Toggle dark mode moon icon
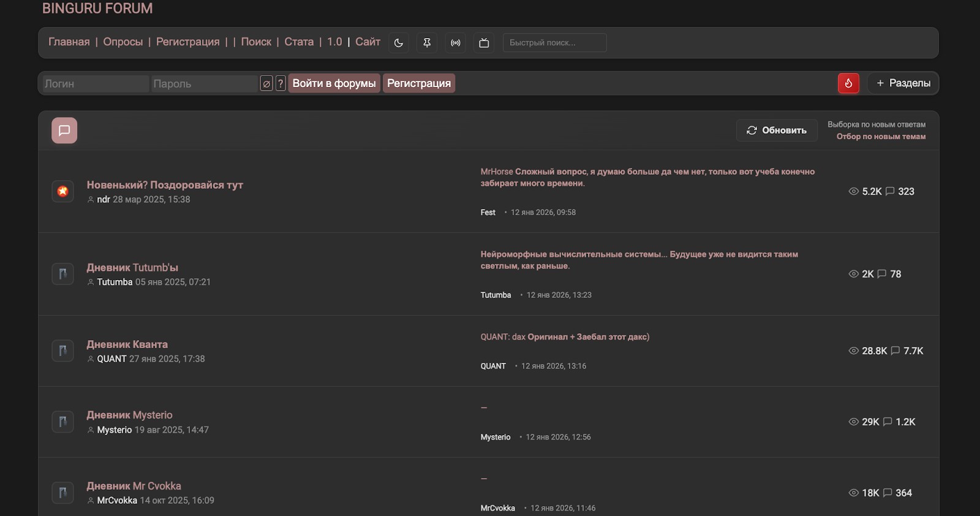 [399, 43]
